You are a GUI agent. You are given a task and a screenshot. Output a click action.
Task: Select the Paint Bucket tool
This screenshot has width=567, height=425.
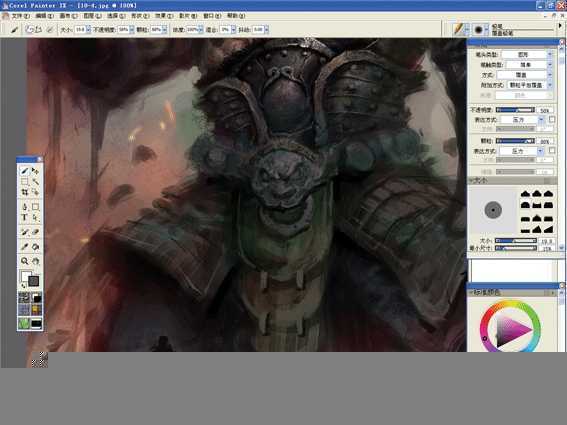coord(35,247)
